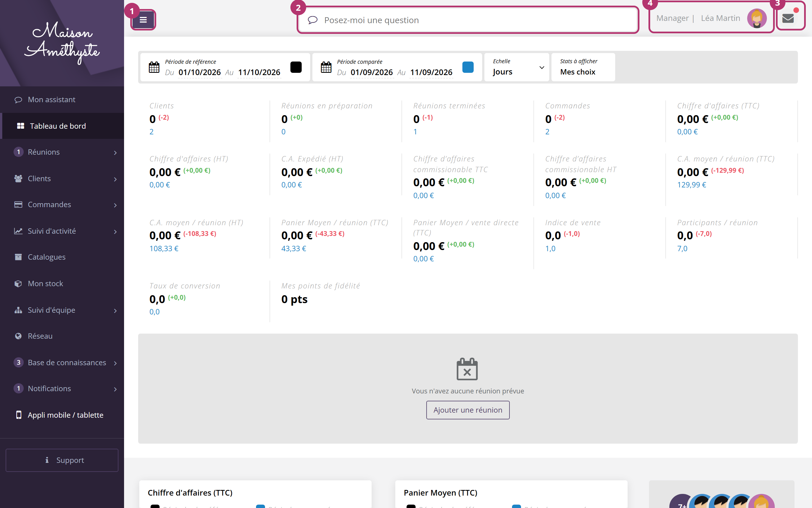The image size is (812, 508).
Task: Open the Echelle Jours dropdown
Action: pos(517,67)
